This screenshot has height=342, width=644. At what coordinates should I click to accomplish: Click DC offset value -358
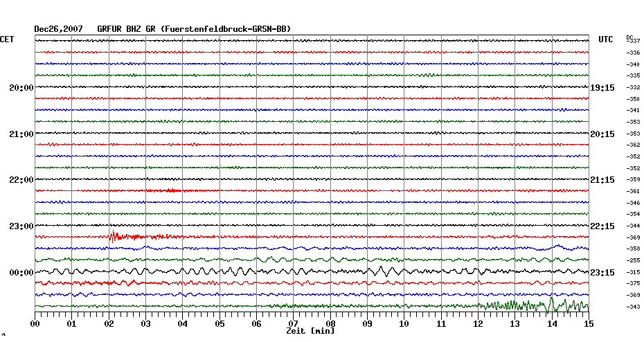pos(633,249)
